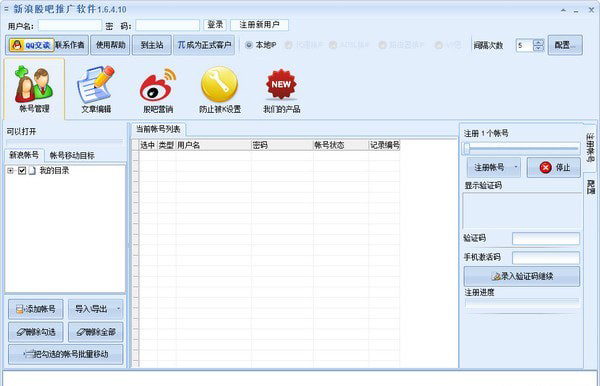This screenshot has width=600, height=386.
Task: Select the 新浪帐号 tab
Action: pyautogui.click(x=24, y=155)
